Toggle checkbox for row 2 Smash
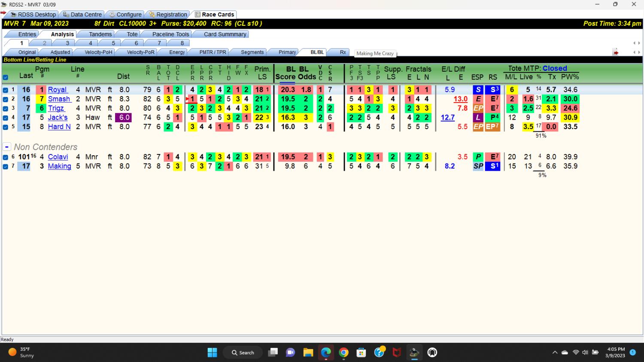The width and height of the screenshot is (644, 362). pyautogui.click(x=6, y=99)
